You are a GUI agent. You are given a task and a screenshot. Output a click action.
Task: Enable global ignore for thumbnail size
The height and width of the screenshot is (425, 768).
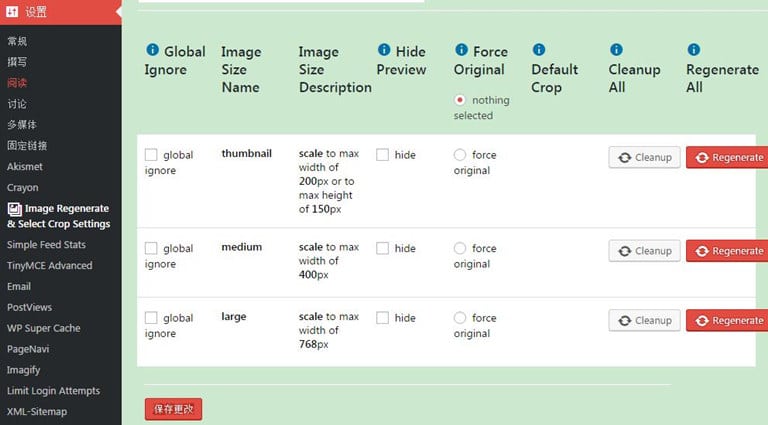point(151,155)
